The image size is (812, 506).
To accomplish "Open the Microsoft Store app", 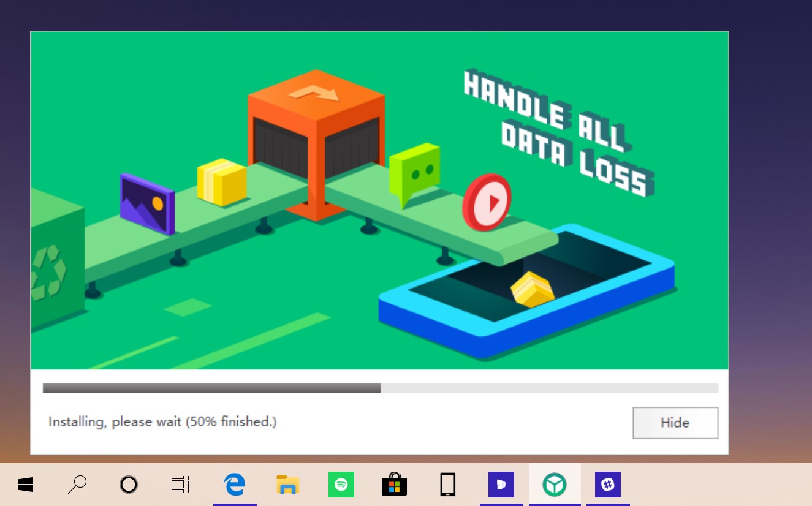I will [x=394, y=484].
